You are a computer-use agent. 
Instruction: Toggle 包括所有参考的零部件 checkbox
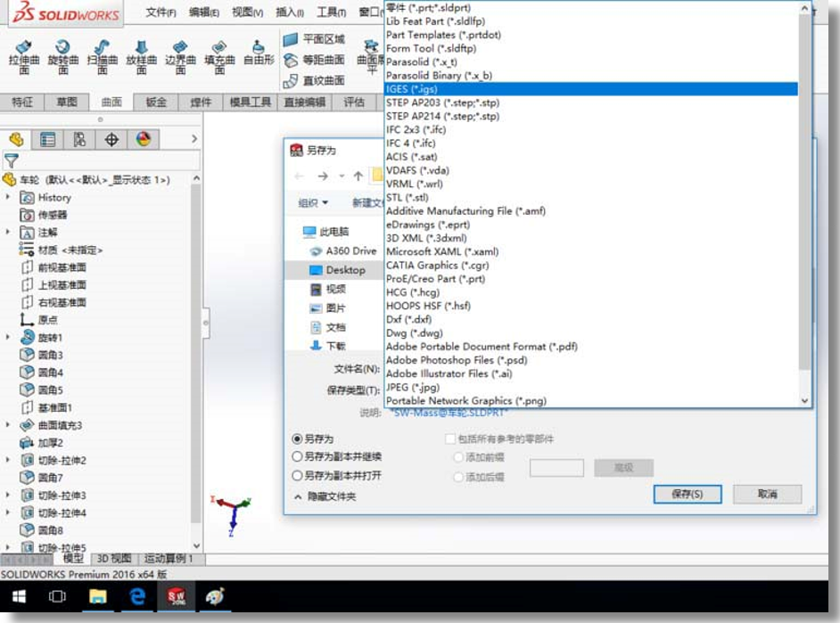pos(450,439)
